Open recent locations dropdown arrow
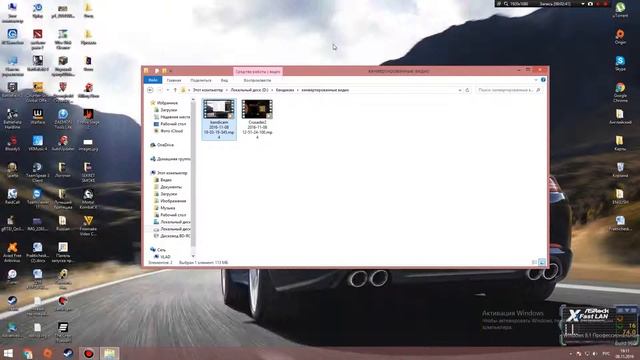Viewport: 640px width, 360px height. pos(168,90)
